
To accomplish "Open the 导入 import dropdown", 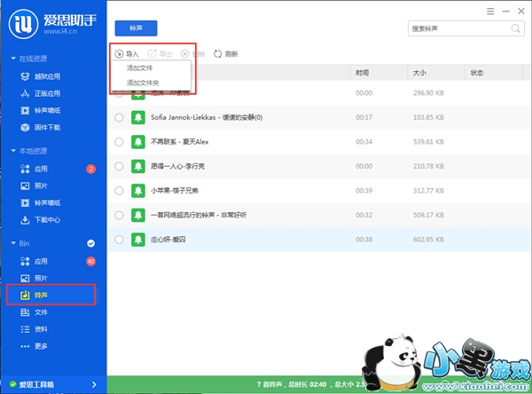I will coord(127,53).
